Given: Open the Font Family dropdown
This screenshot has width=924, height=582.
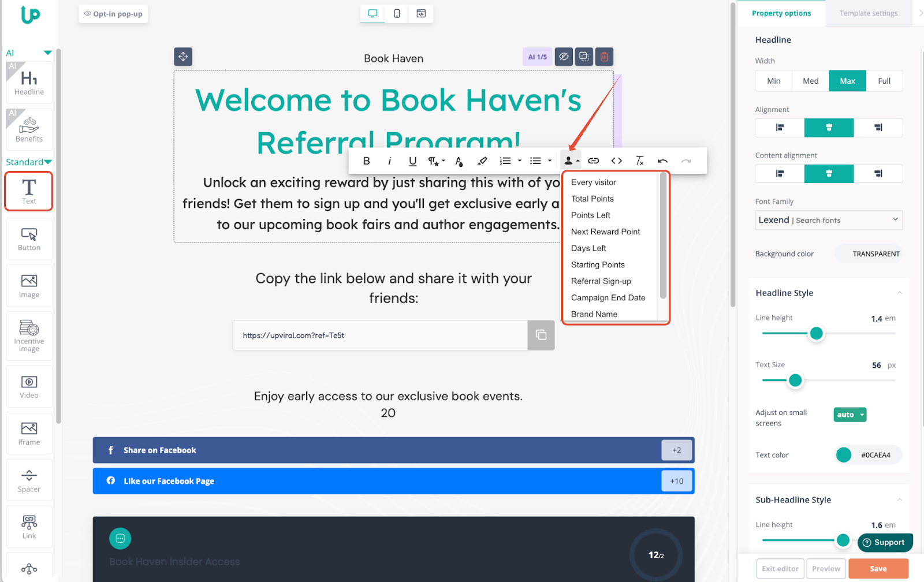Looking at the screenshot, I should click(829, 220).
